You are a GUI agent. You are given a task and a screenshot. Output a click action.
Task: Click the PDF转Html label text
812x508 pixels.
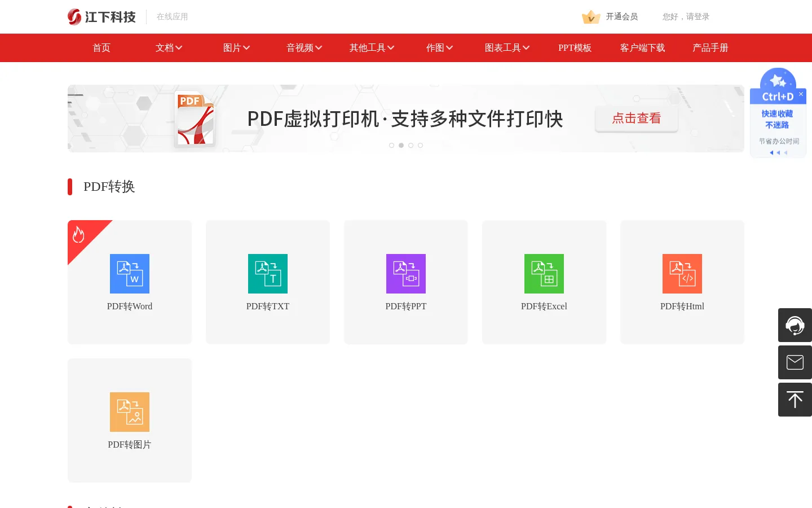tap(682, 306)
